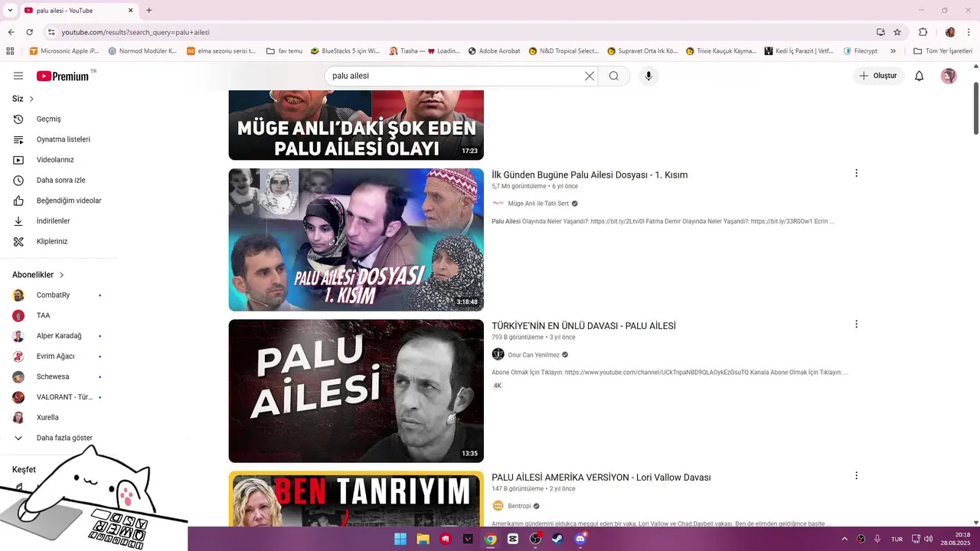The image size is (980, 551).
Task: Open Tüm Yer İşaretleri folder
Action: [x=942, y=51]
